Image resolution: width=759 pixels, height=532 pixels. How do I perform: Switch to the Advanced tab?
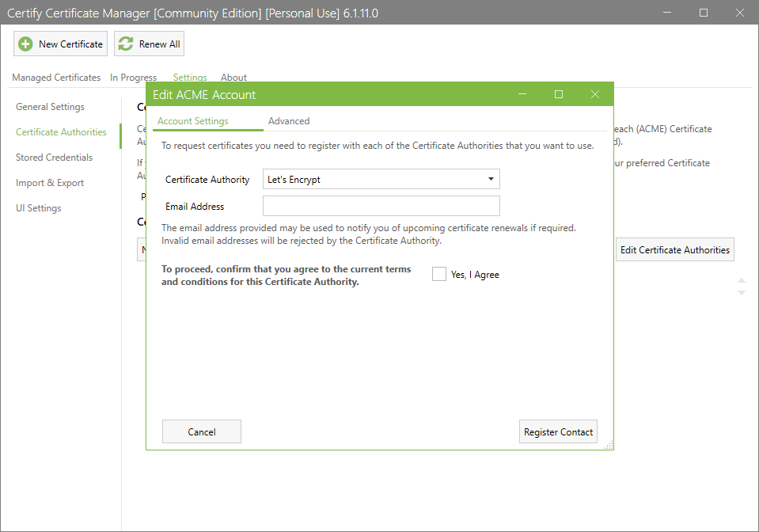click(x=289, y=121)
